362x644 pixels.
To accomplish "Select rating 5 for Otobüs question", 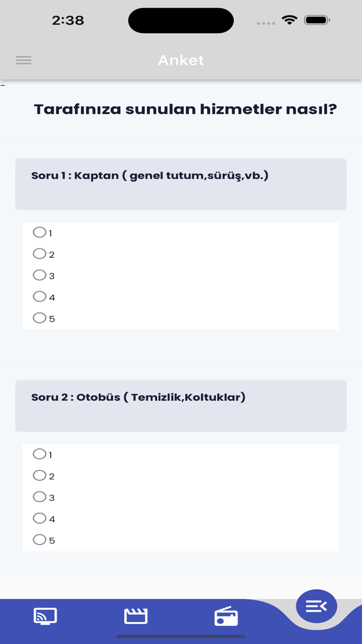I will pyautogui.click(x=39, y=540).
